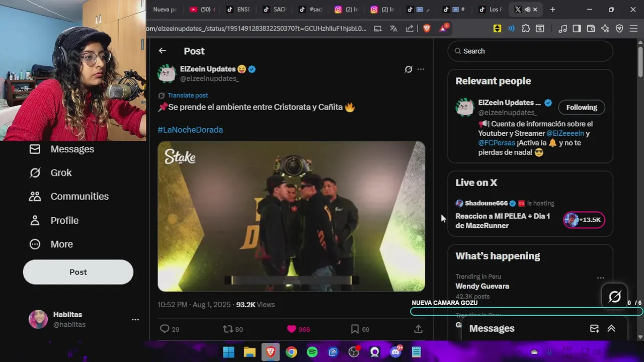Open the three-dot menu on ElZeein post
Image resolution: width=644 pixels, height=362 pixels.
pos(421,69)
